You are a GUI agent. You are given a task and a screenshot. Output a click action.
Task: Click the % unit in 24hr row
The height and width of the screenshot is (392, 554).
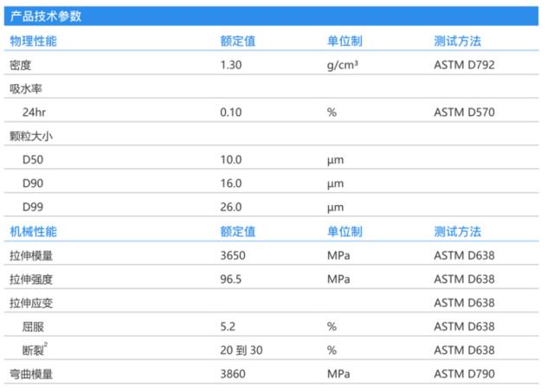(332, 112)
